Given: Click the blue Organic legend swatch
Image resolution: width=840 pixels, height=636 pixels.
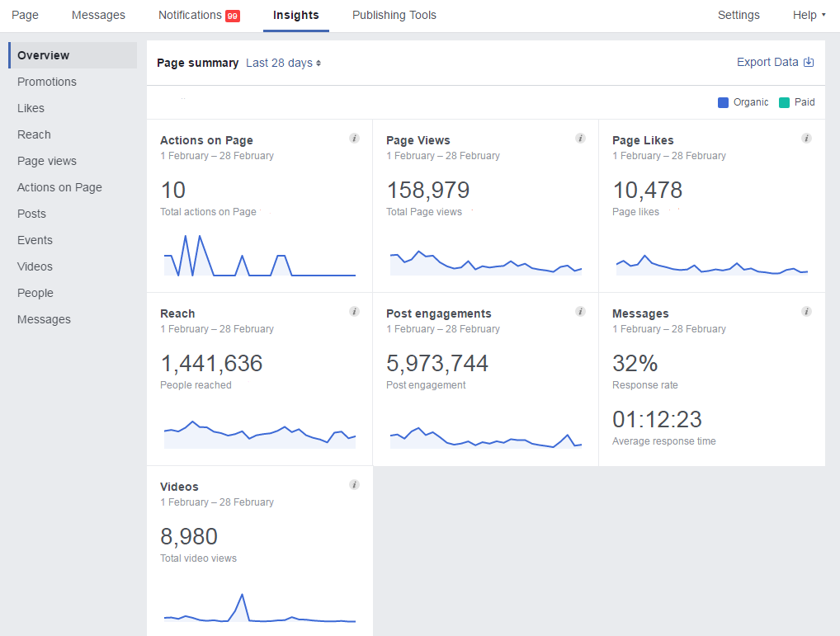Looking at the screenshot, I should pos(723,102).
